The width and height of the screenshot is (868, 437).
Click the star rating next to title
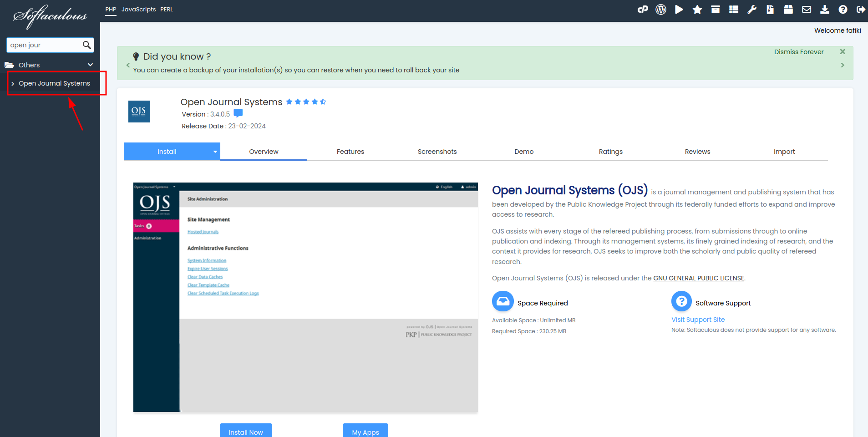click(306, 102)
